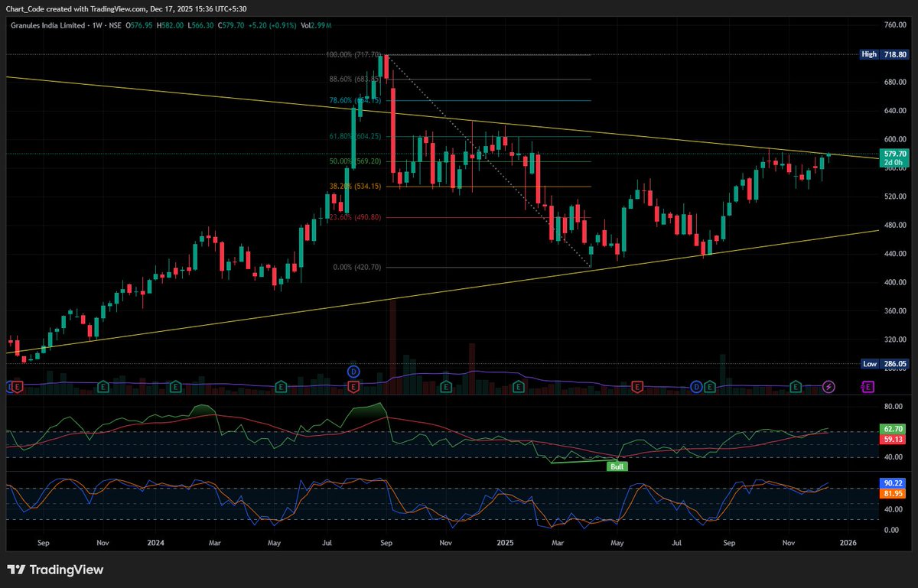This screenshot has width=918, height=588.
Task: Open green E earnings marker above May 2024
Action: (282, 388)
